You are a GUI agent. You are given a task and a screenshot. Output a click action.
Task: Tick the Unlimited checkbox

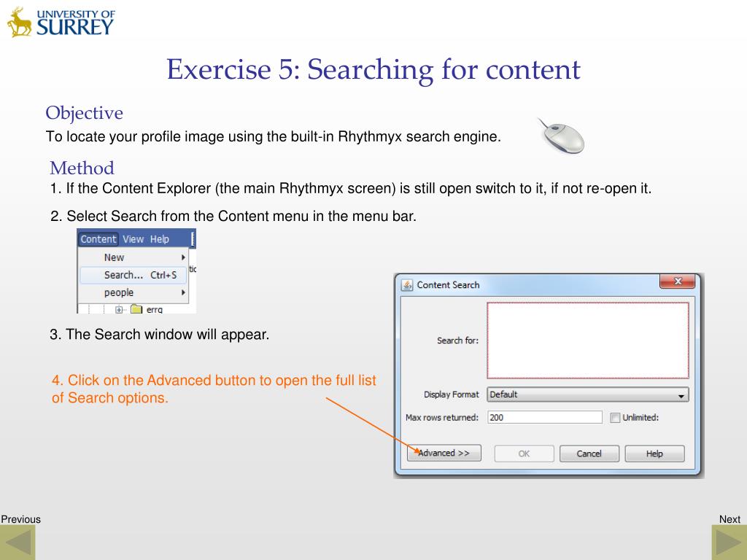tap(615, 418)
